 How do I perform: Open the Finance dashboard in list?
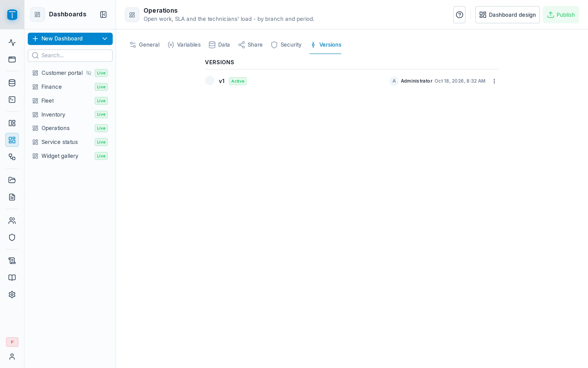(x=70, y=87)
